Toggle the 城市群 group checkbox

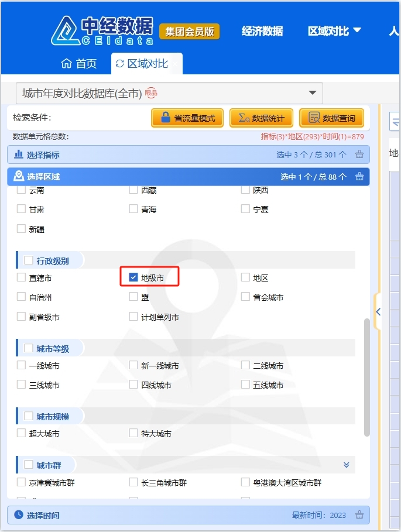(x=29, y=465)
